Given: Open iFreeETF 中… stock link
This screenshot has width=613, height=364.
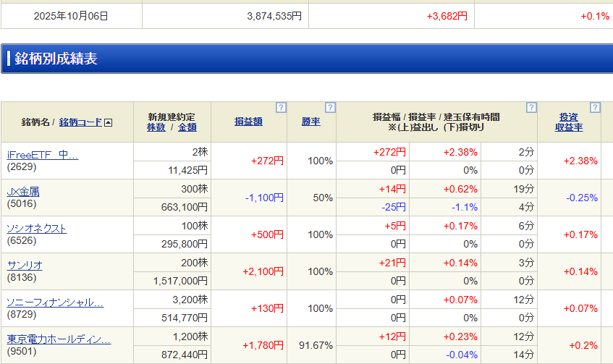Looking at the screenshot, I should [42, 155].
